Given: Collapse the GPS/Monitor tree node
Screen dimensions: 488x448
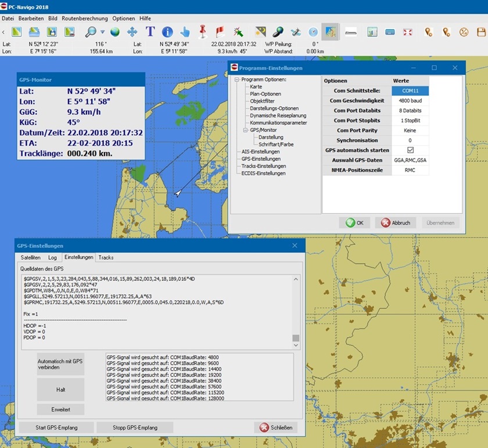Looking at the screenshot, I should click(245, 131).
